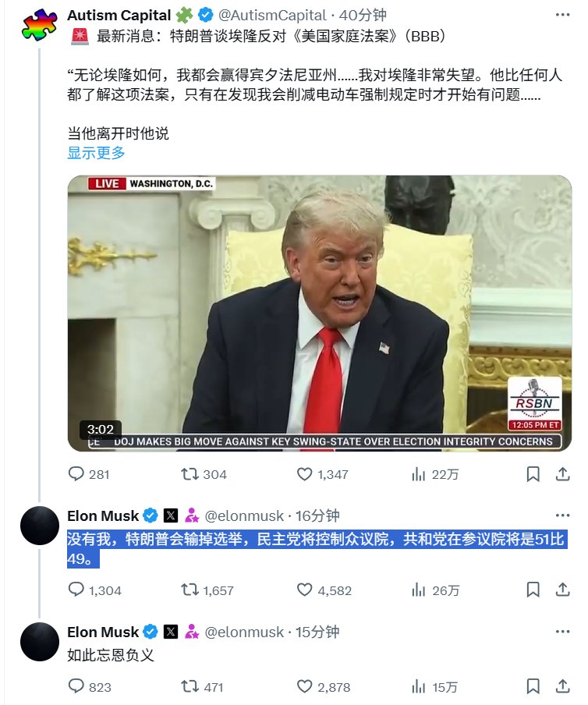Open @AutismCapital profile handle
The width and height of the screenshot is (588, 705).
(x=272, y=16)
